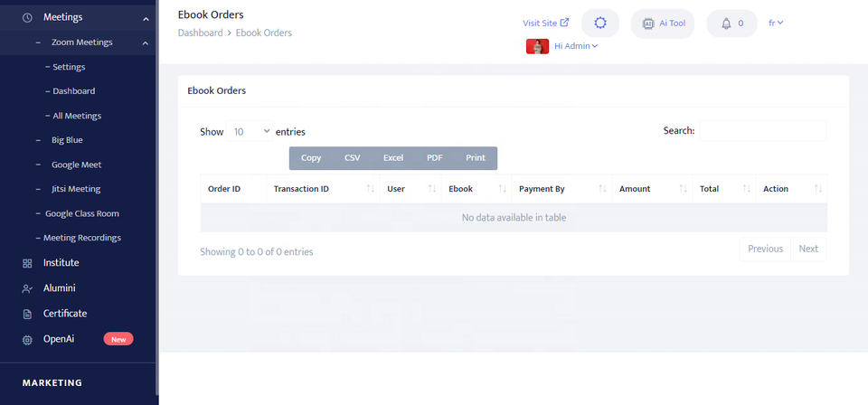
Task: Select All Meetings in sidebar
Action: coord(76,116)
